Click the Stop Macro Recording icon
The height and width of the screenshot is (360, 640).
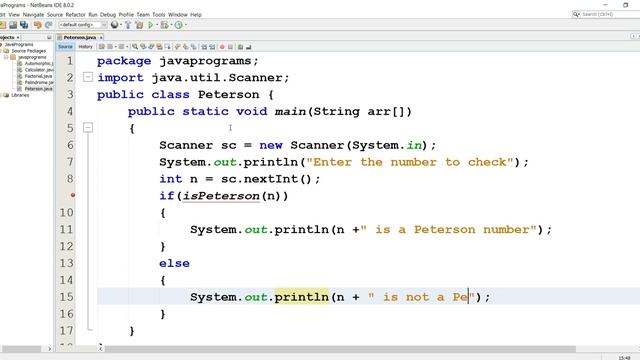(231, 47)
